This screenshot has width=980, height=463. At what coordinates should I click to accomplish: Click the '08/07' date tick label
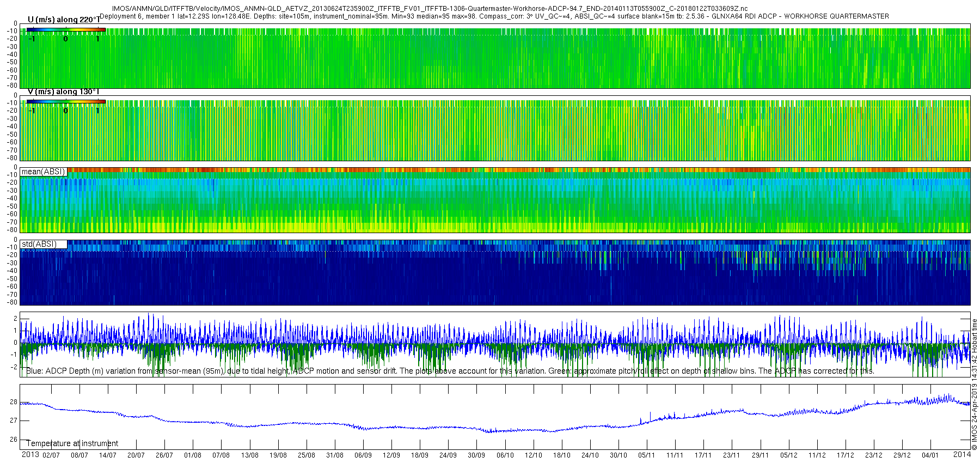[x=79, y=455]
